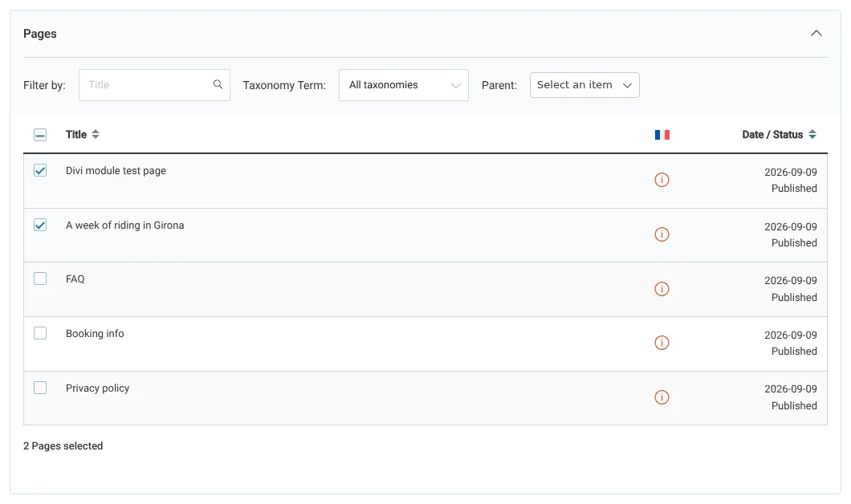Viewport: 851px width, 504px height.
Task: Click the Pages section heading
Action: pos(39,34)
